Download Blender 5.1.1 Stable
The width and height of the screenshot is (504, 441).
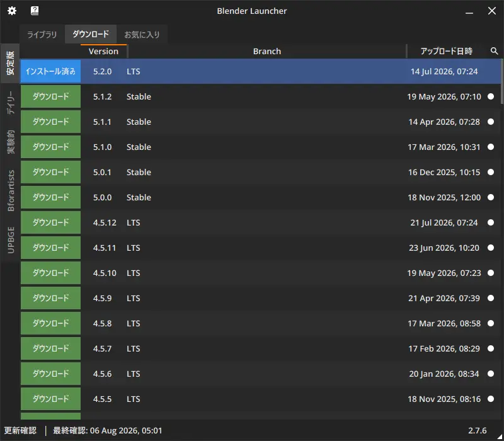pyautogui.click(x=51, y=122)
